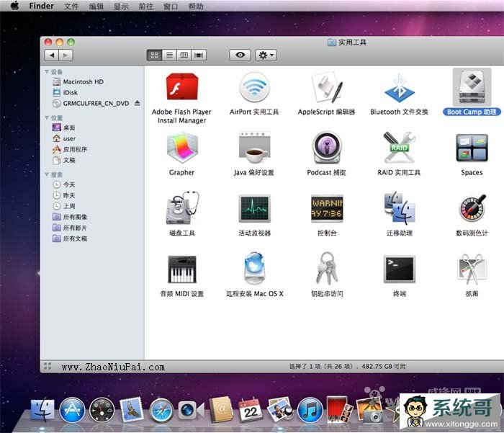Open Photo Booth from the Dock
This screenshot has height=433, width=504.
(x=339, y=409)
